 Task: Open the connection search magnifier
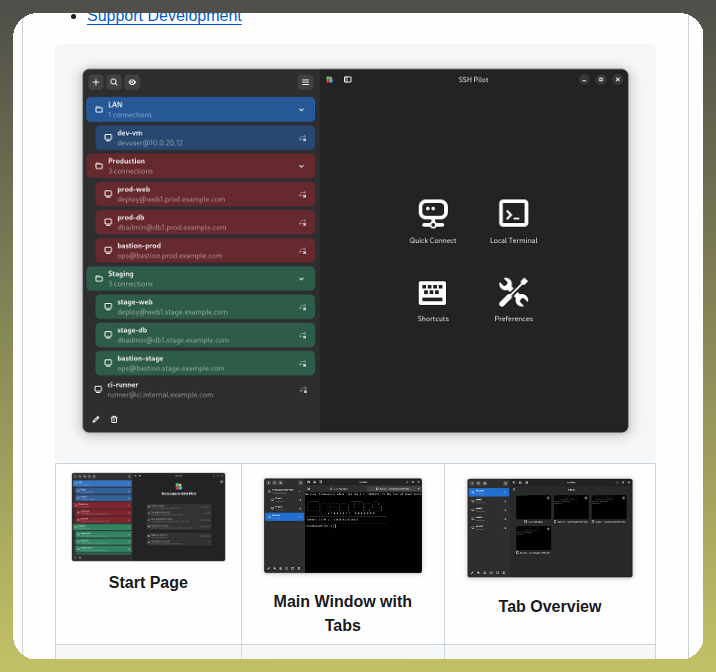click(x=114, y=82)
